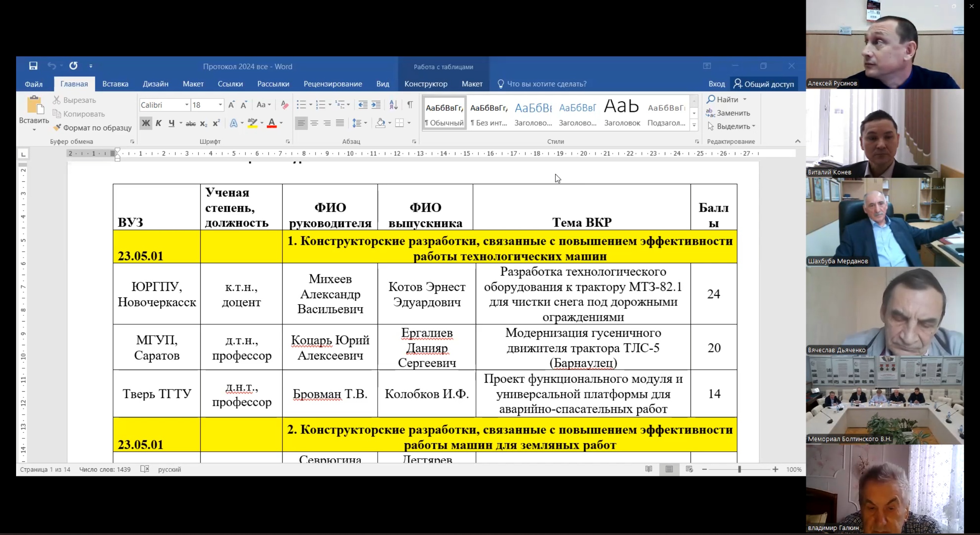Click the Sort A-Z icon
Image resolution: width=980 pixels, height=535 pixels.
[x=393, y=105]
